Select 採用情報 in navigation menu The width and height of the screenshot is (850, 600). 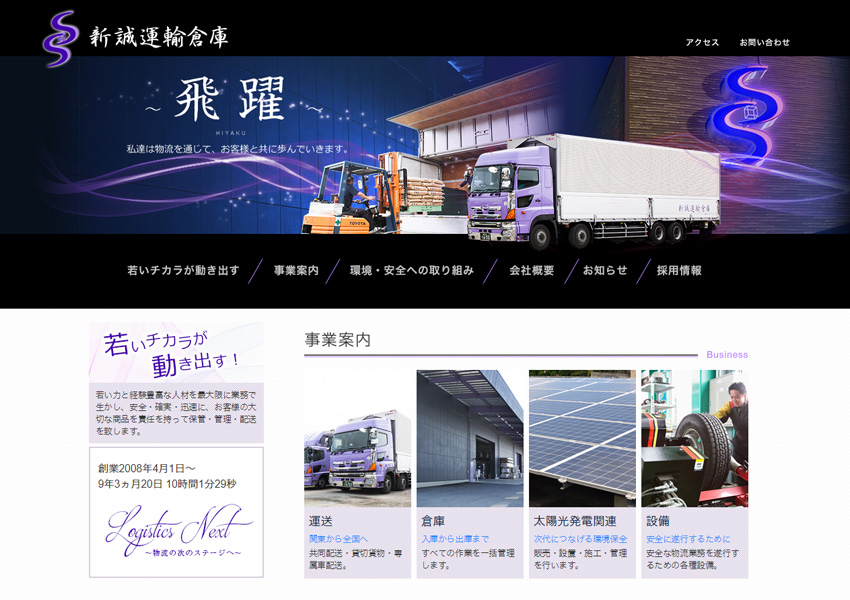pos(679,271)
